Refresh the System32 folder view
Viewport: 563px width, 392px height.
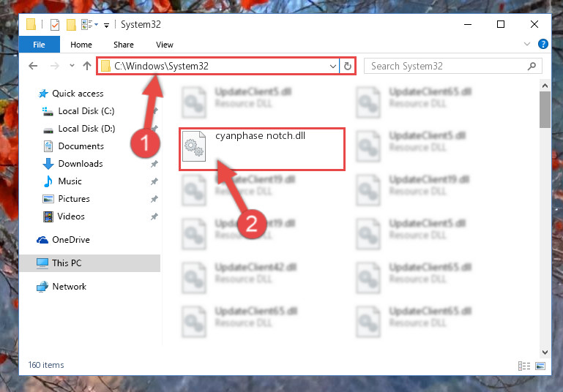(348, 66)
